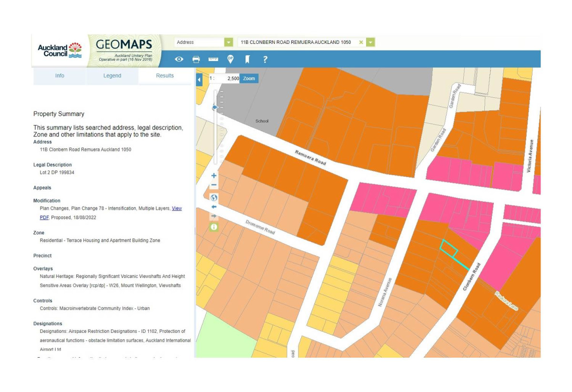This screenshot has height=392, width=572.
Task: Click Macroinvertebrate Community Index control text
Action: click(x=95, y=309)
